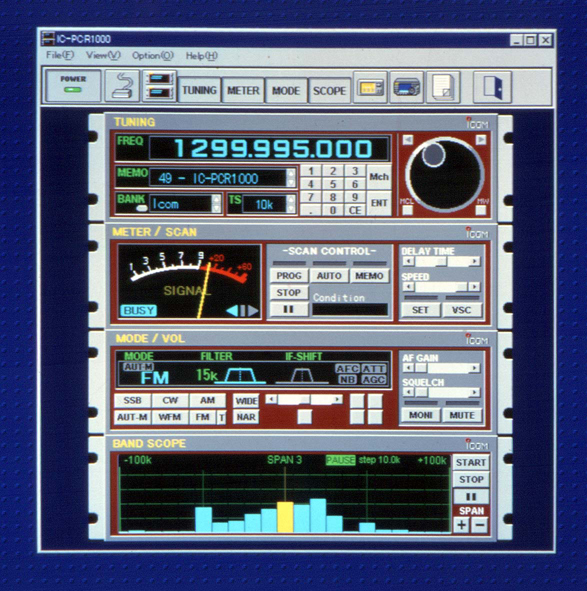Select FM mode button

click(203, 417)
